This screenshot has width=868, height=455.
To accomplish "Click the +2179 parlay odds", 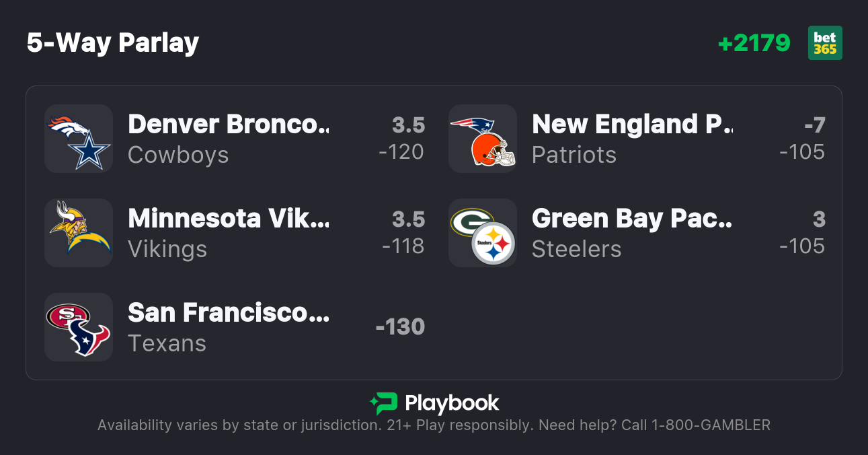I will coord(754,43).
